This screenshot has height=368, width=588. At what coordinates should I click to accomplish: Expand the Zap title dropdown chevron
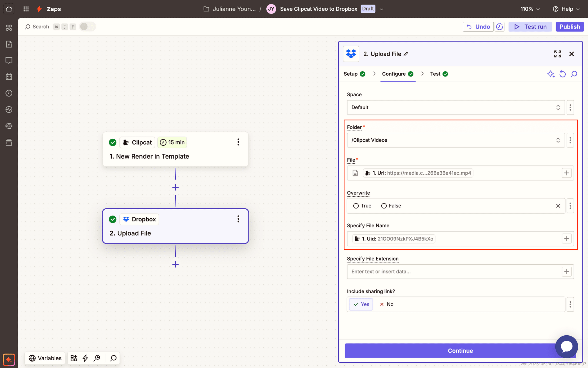(x=382, y=9)
